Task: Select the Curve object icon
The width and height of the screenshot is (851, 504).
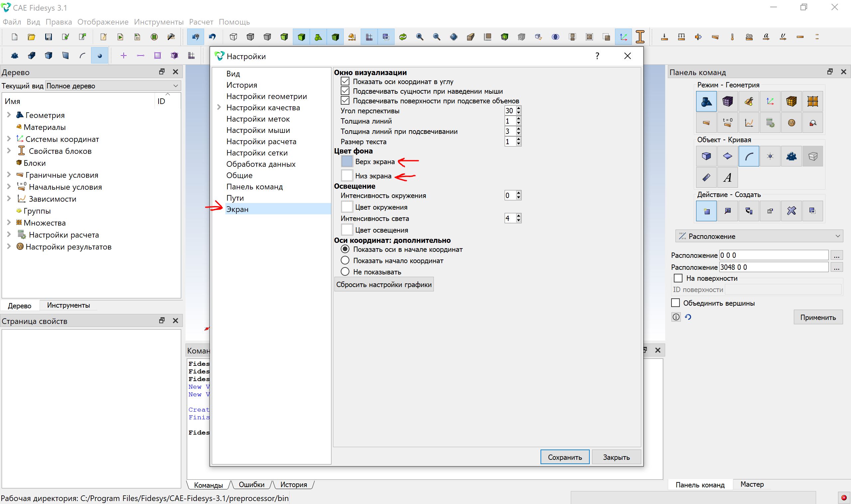Action: (749, 156)
